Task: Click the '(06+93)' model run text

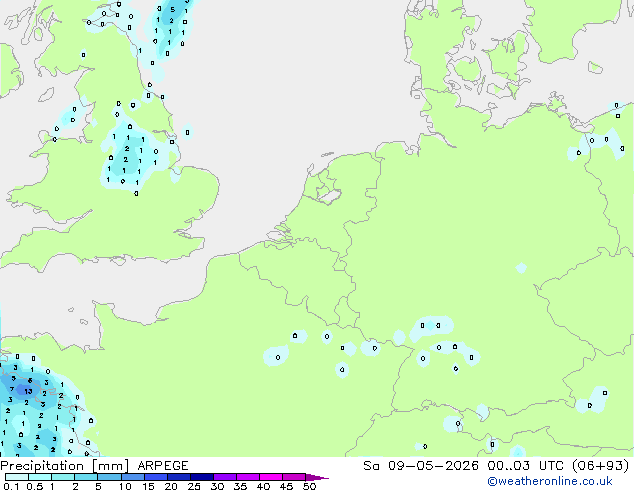Action: (600, 466)
